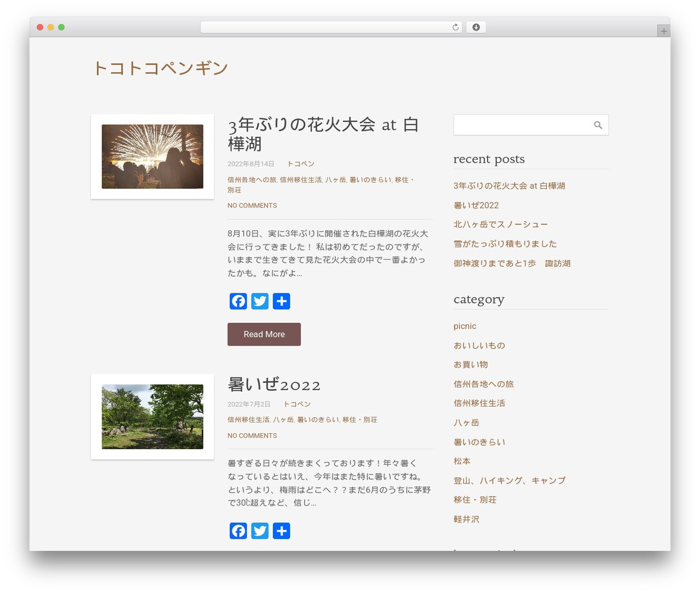Click the green trees post thumbnail
Viewport: 700px width, 593px height.
click(x=153, y=417)
